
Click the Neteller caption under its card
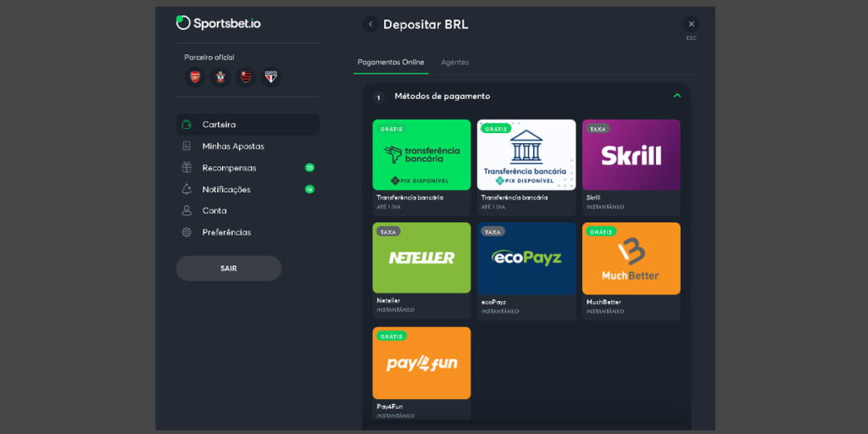point(388,300)
